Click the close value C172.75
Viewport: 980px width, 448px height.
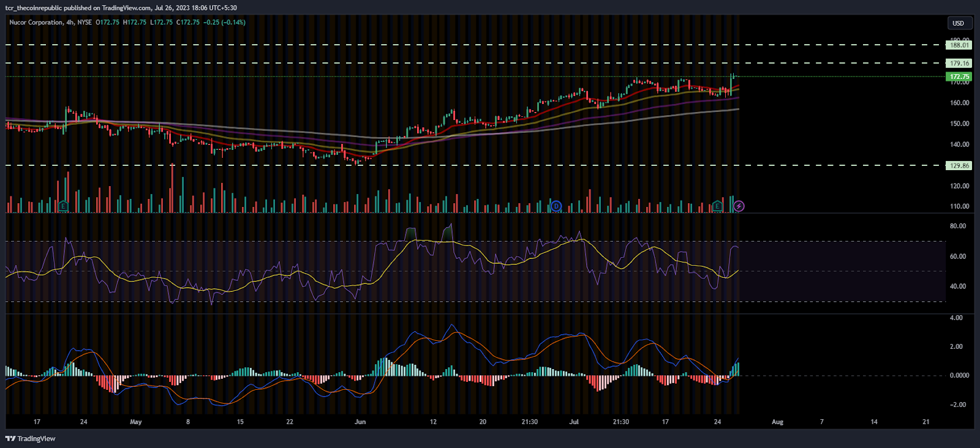[x=188, y=22]
